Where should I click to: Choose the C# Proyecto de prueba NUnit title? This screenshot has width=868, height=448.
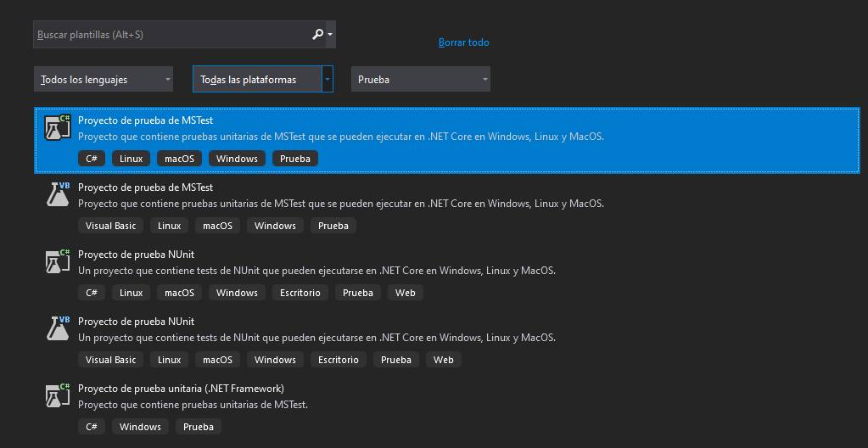click(x=136, y=255)
